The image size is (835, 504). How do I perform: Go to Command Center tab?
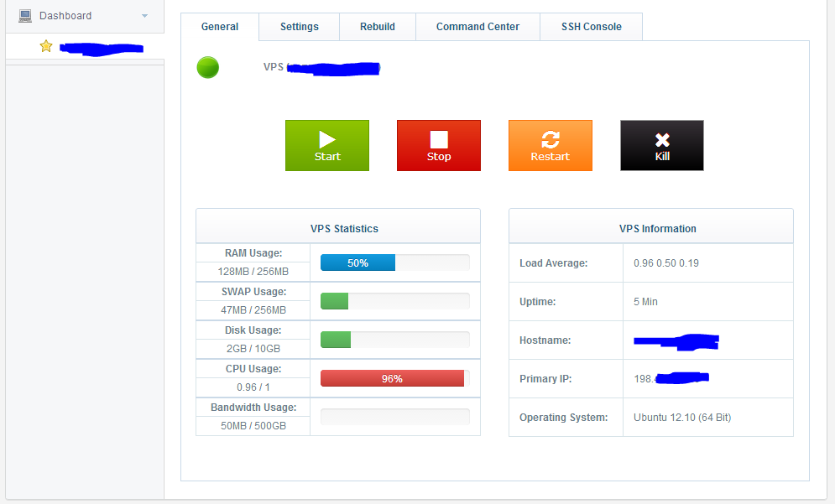click(x=478, y=27)
